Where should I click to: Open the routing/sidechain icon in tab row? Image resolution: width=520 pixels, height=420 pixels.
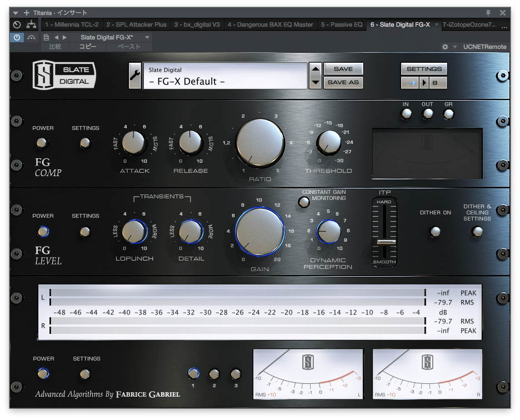coord(31,24)
